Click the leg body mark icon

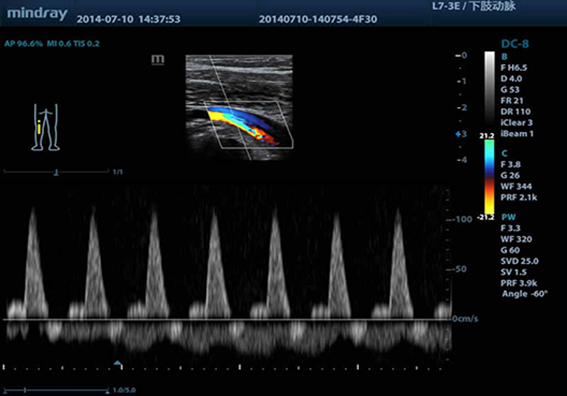click(46, 127)
